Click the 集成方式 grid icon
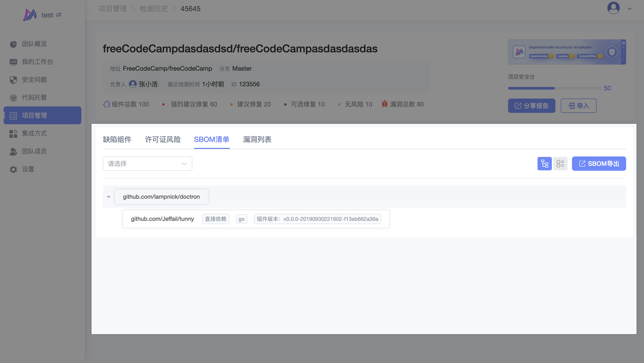Image resolution: width=644 pixels, height=363 pixels. click(14, 133)
